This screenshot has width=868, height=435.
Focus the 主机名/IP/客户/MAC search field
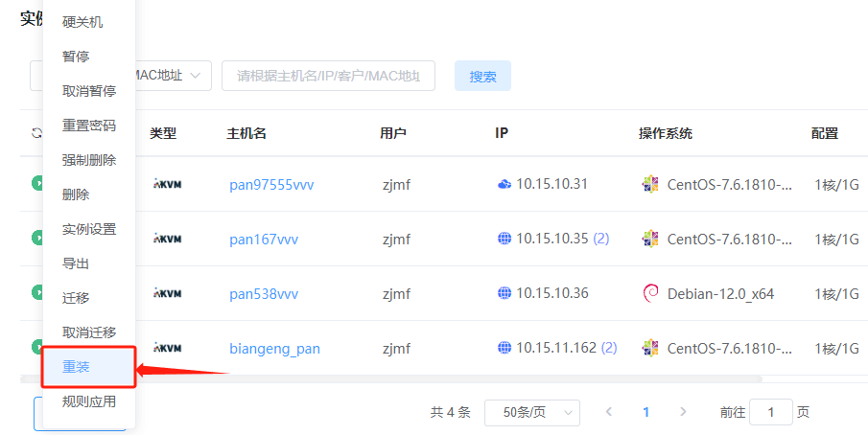tap(328, 76)
